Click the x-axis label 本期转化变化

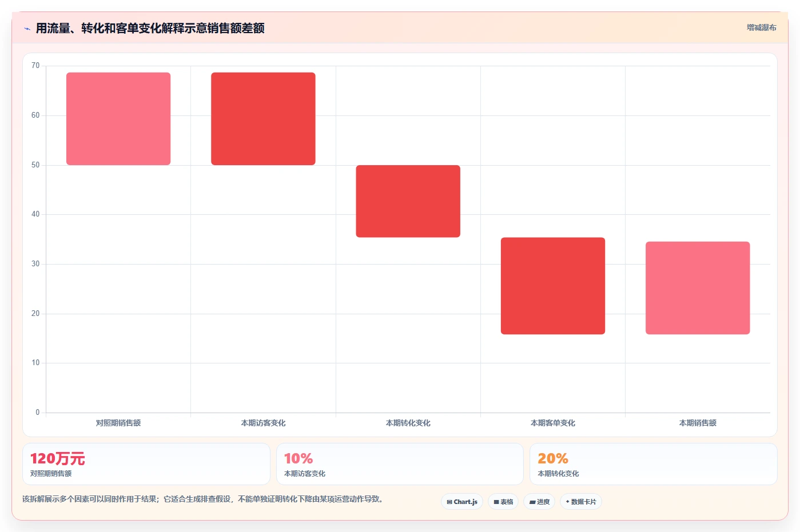(408, 423)
